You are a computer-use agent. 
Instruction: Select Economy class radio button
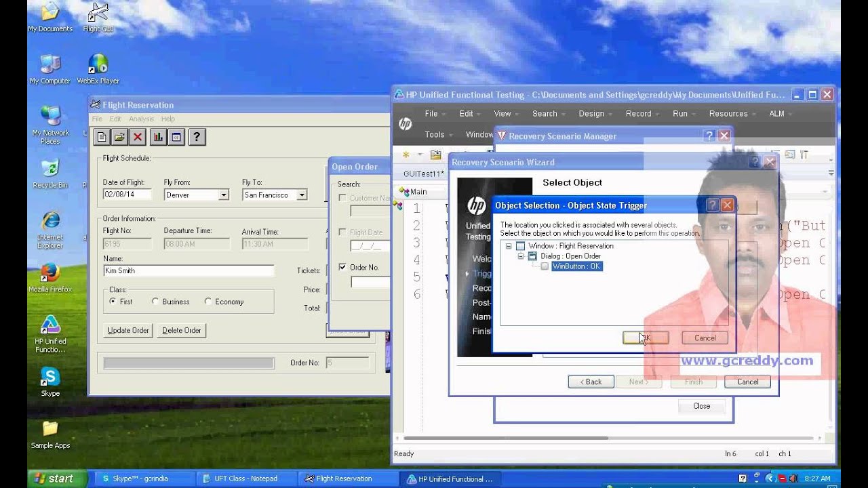208,302
